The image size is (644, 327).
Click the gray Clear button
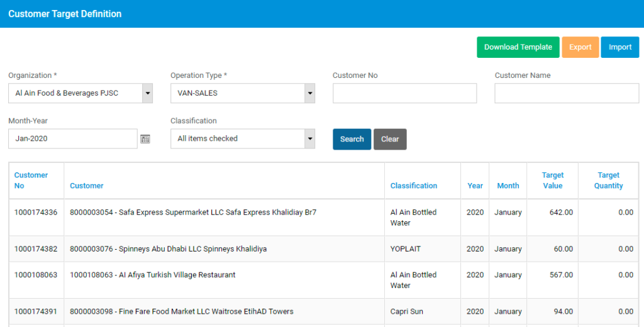[390, 139]
